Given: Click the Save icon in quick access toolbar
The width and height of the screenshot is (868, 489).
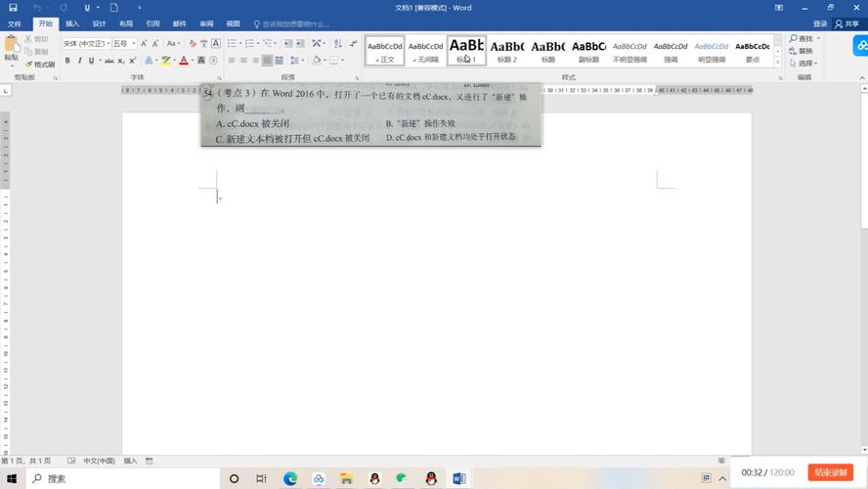Looking at the screenshot, I should (13, 8).
